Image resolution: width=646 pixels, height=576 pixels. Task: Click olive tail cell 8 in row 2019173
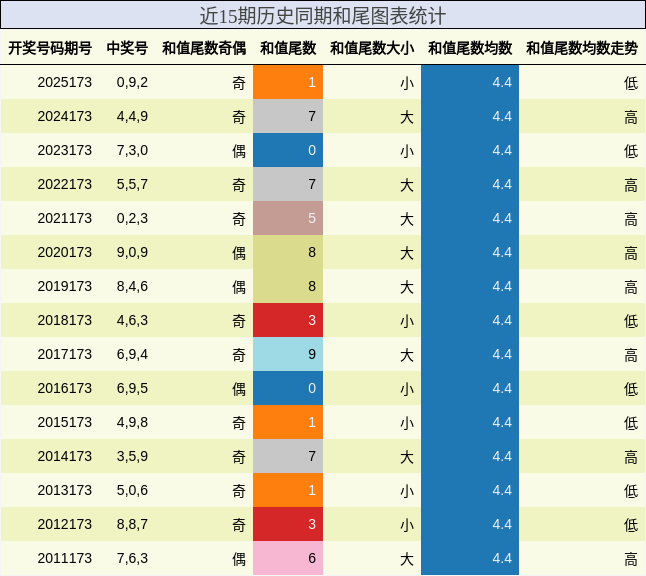pos(288,286)
